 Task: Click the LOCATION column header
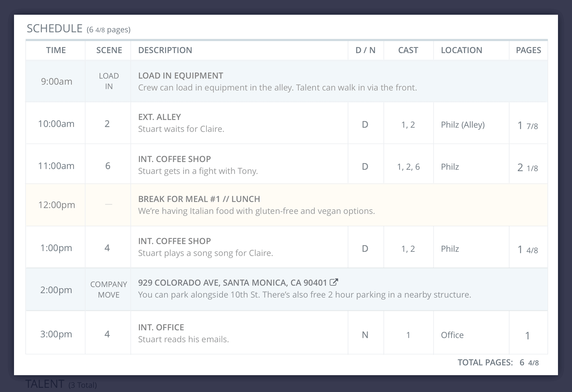[462, 50]
